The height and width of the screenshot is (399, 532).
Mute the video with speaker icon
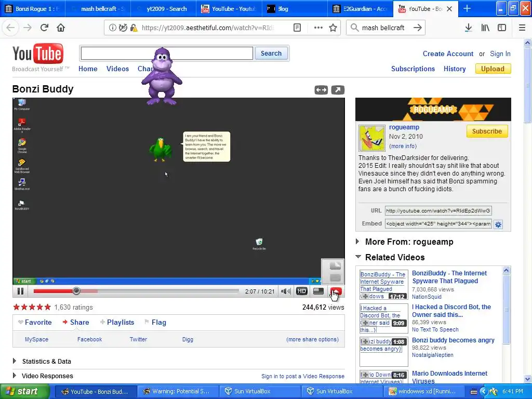click(286, 291)
